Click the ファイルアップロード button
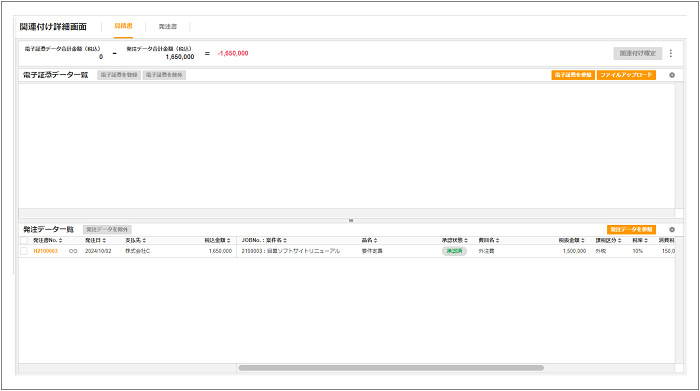 click(x=626, y=75)
